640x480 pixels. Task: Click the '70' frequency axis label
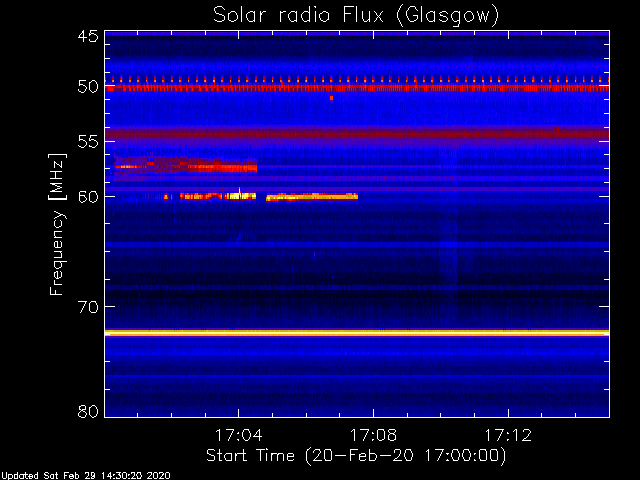[88, 307]
